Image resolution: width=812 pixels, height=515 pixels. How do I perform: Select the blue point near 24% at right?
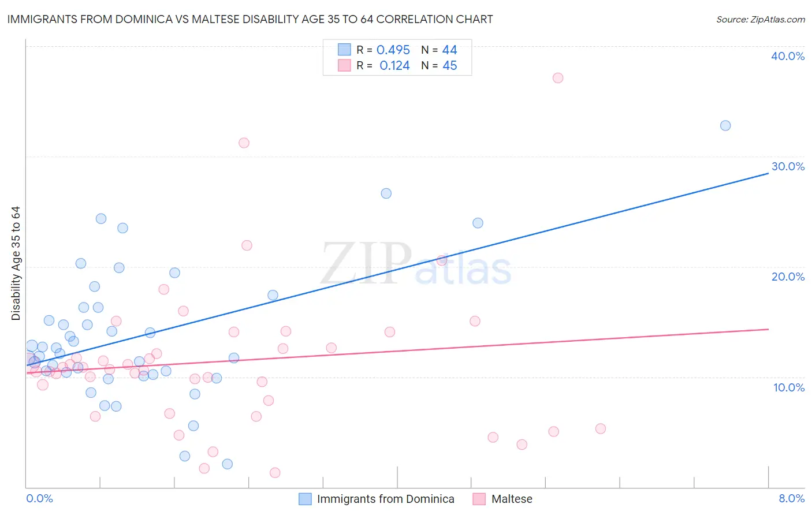pos(478,223)
